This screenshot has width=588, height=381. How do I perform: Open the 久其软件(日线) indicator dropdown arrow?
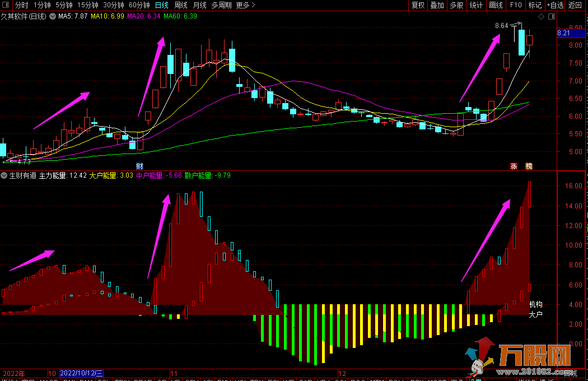pos(53,16)
